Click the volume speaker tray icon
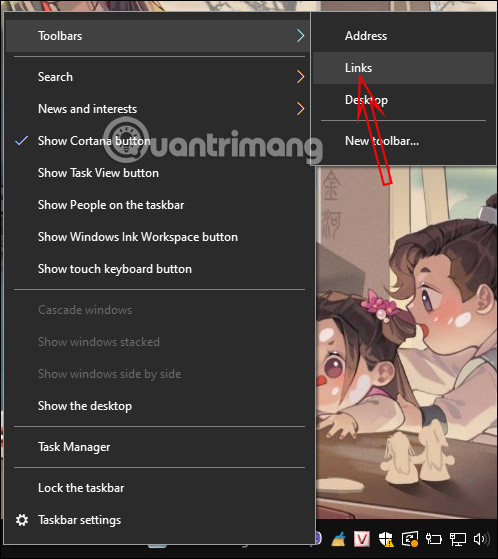This screenshot has height=559, width=498. (481, 539)
